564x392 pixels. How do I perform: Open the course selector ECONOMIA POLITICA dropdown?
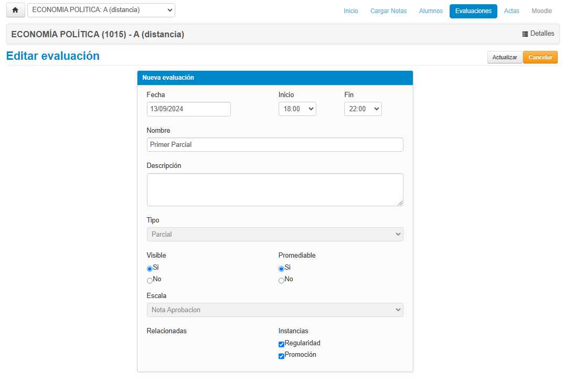tap(101, 10)
